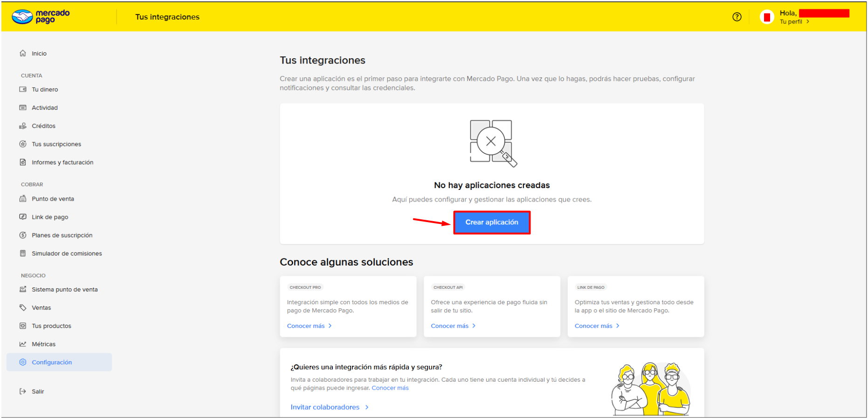Click the LINK DE PAGO tag label
This screenshot has height=419, width=868.
click(591, 287)
